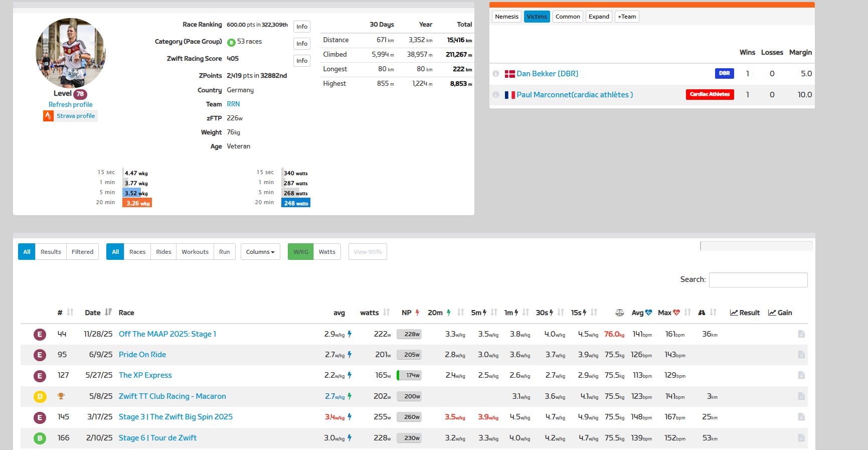Click the 20 min 3.26 wkg orange bar

[x=137, y=203]
